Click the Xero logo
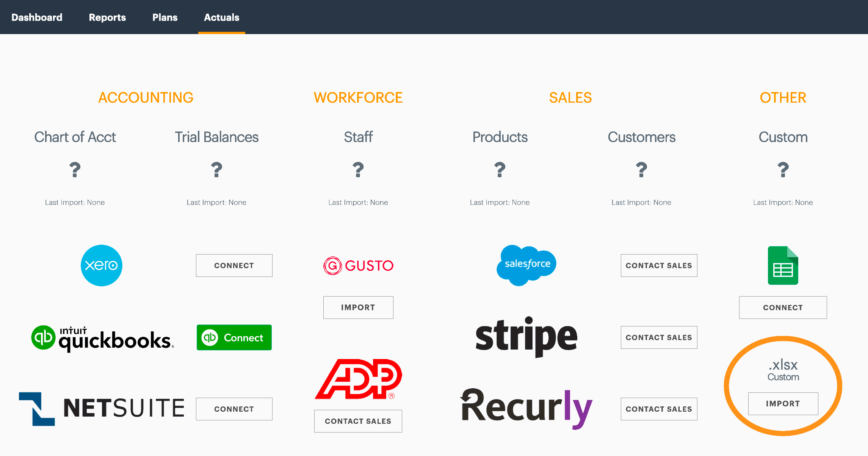This screenshot has width=868, height=456. 102,265
